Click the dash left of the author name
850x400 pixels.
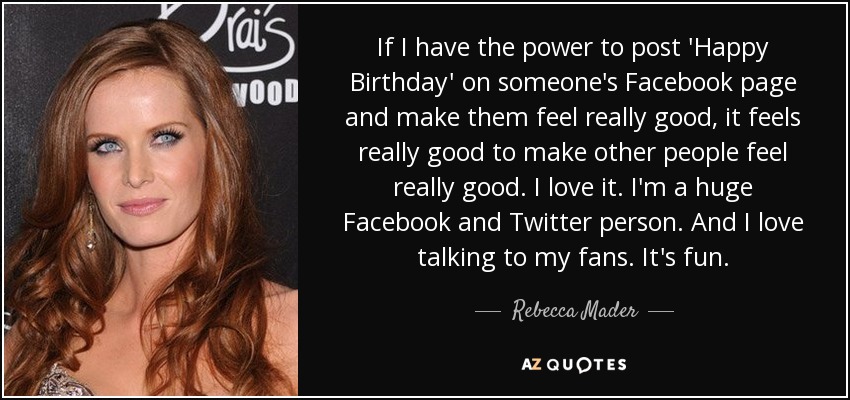(x=487, y=313)
